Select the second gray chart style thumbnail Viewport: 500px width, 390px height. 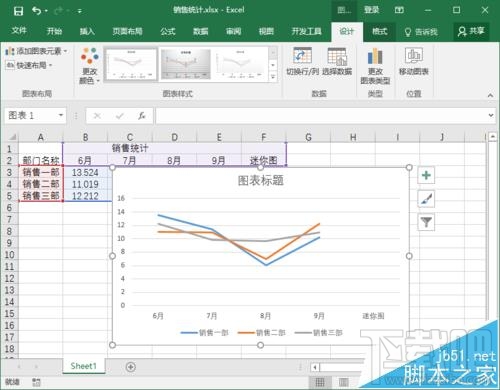pos(186,64)
